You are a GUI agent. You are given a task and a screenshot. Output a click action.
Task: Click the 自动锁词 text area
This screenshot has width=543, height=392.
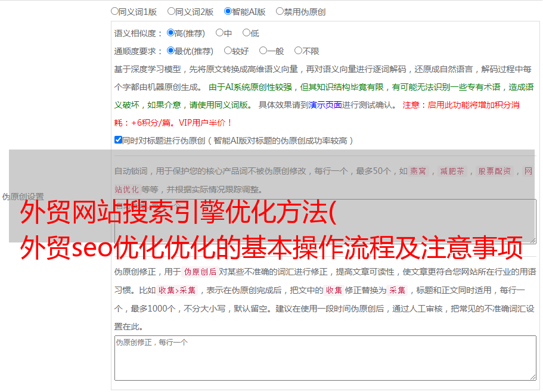(x=325, y=222)
